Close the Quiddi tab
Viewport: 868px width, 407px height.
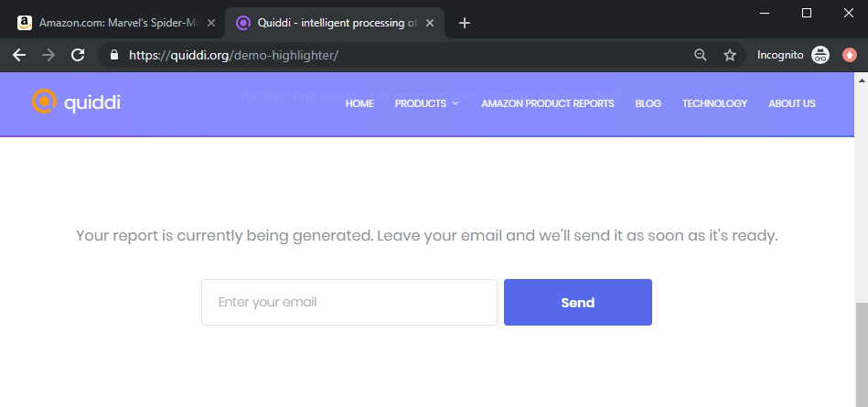pos(430,23)
